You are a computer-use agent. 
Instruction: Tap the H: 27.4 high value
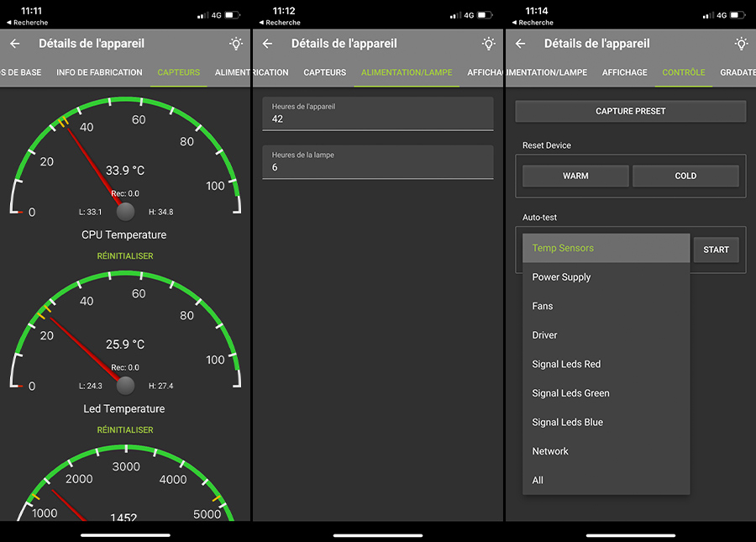[x=161, y=387]
